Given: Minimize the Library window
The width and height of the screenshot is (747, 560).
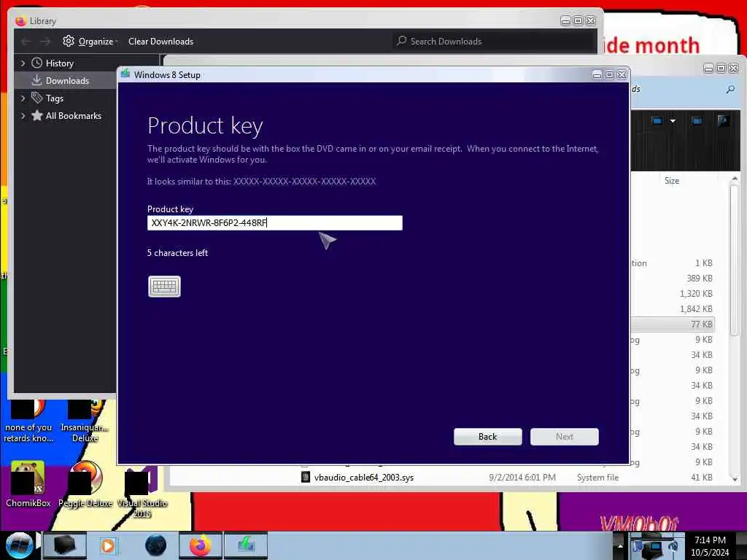Looking at the screenshot, I should click(565, 21).
